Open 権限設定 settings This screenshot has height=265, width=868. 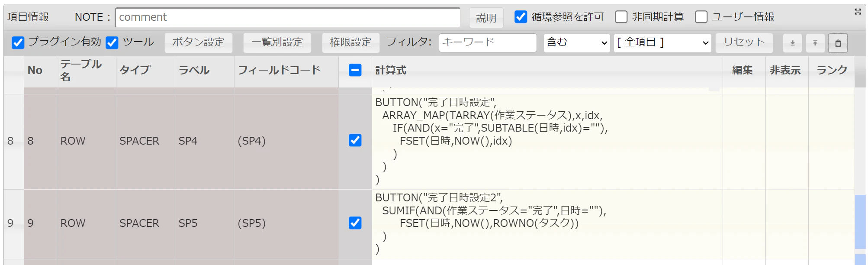(x=350, y=42)
